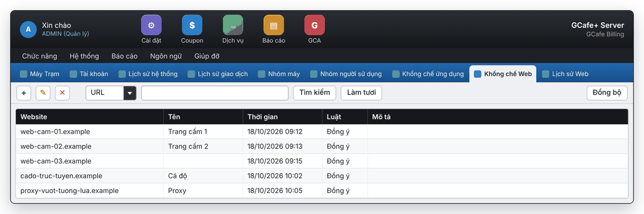Open the GCA icon
Viewport: 644px width, 214px height.
[x=314, y=25]
